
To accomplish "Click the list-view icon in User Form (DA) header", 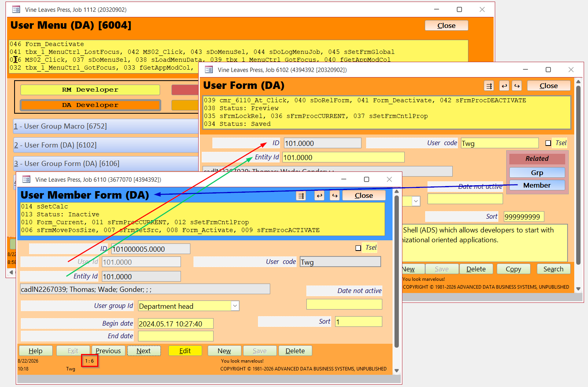I will click(489, 86).
